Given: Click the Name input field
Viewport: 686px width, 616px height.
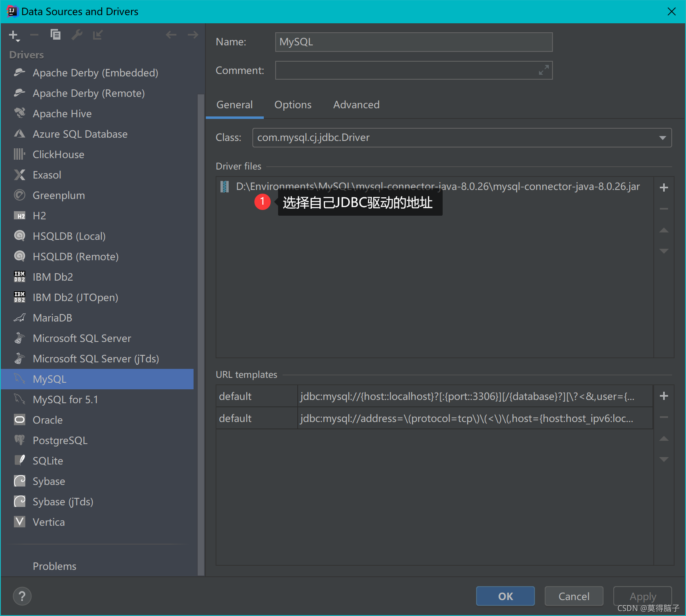Looking at the screenshot, I should tap(414, 42).
